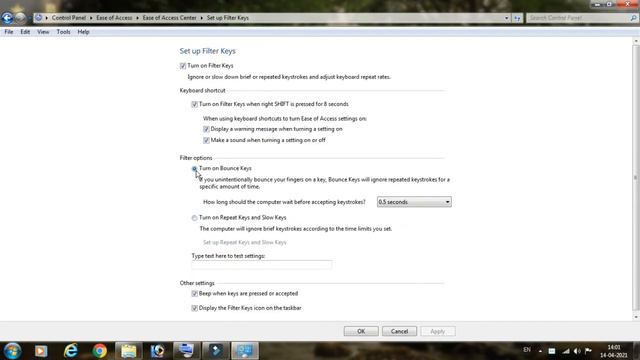Click the Set up Filter Keys breadcrumb

click(228, 18)
